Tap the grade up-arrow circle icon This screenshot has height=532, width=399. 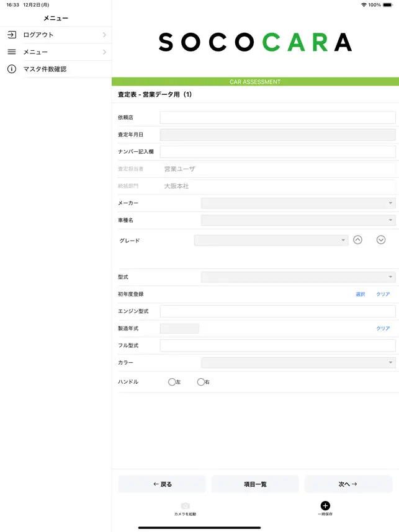tap(357, 240)
